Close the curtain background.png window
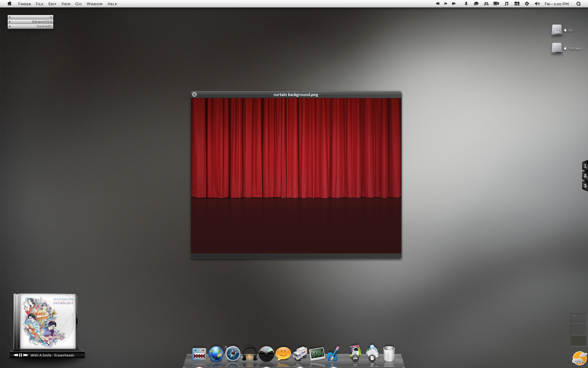 [x=194, y=94]
